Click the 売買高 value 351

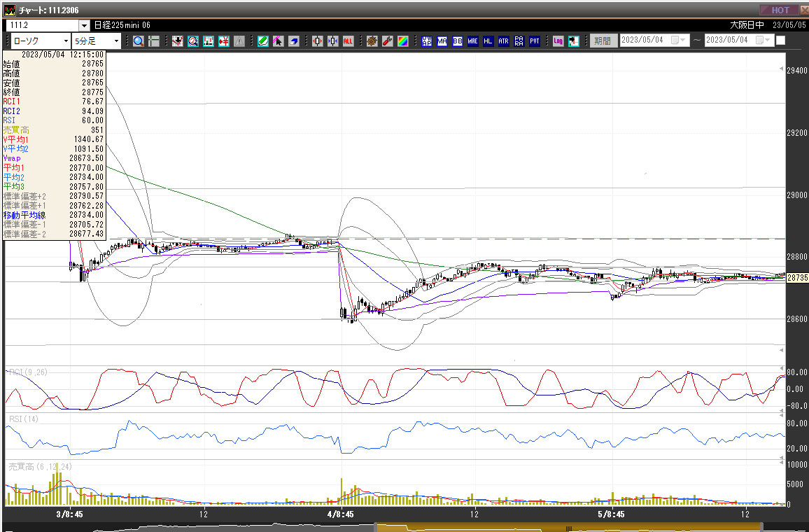97,130
